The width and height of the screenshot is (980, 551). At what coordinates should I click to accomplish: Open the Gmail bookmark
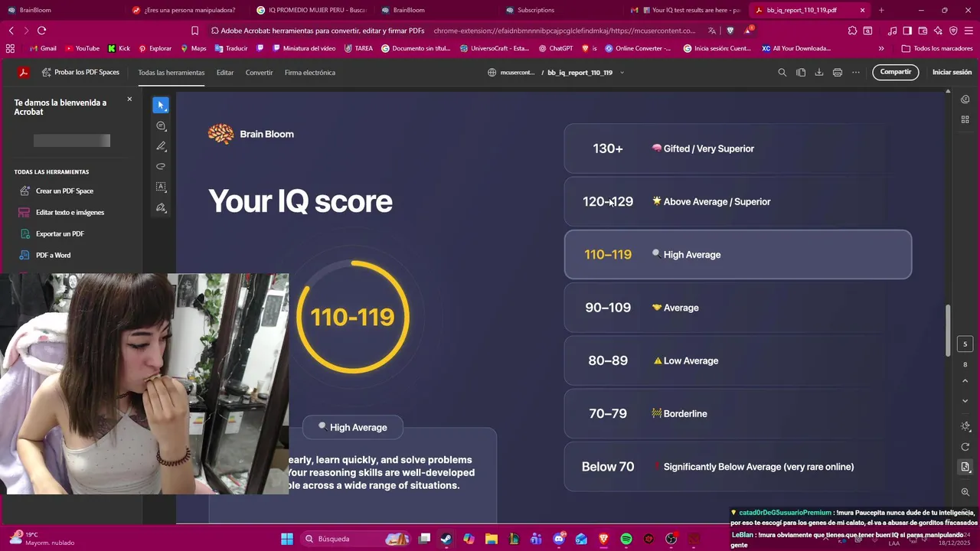pos(43,48)
